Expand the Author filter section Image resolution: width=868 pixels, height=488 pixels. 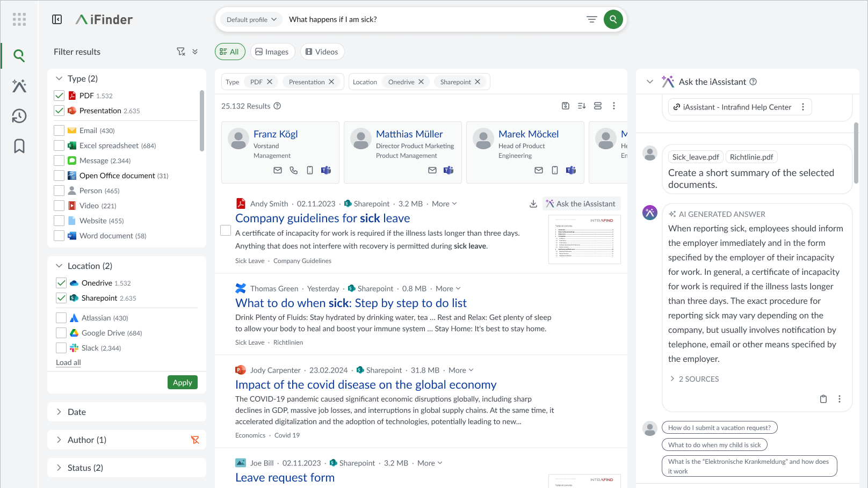pyautogui.click(x=59, y=440)
